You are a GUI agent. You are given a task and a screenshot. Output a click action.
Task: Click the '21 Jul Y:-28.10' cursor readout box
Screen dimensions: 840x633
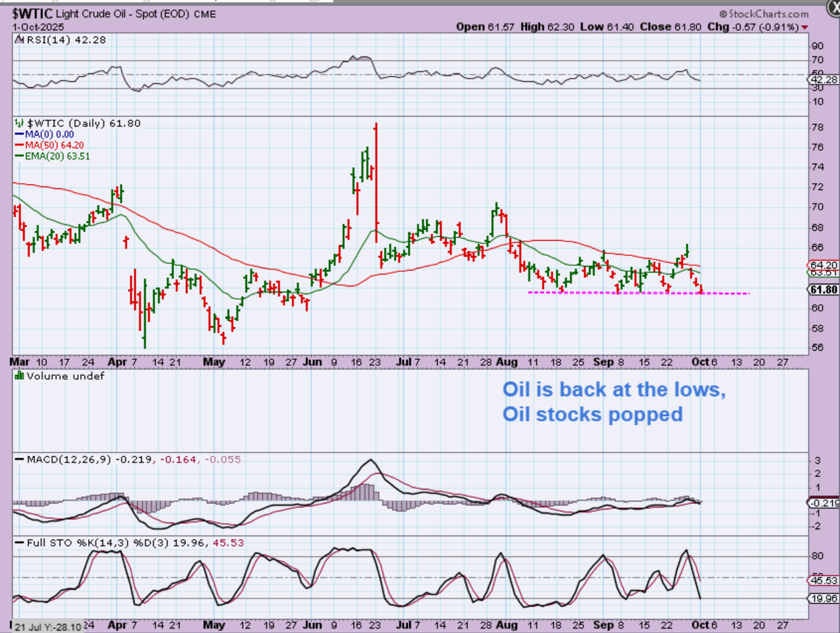[x=48, y=626]
